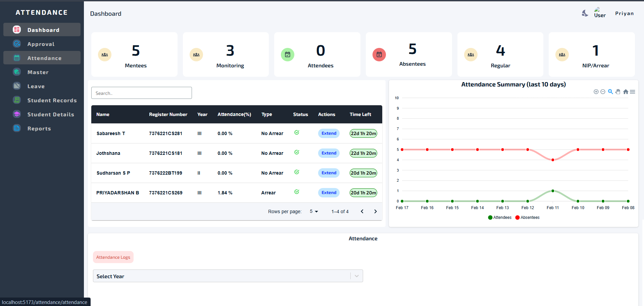Click the Master sidebar icon
Screen dimensions: 644x306
[x=17, y=72]
